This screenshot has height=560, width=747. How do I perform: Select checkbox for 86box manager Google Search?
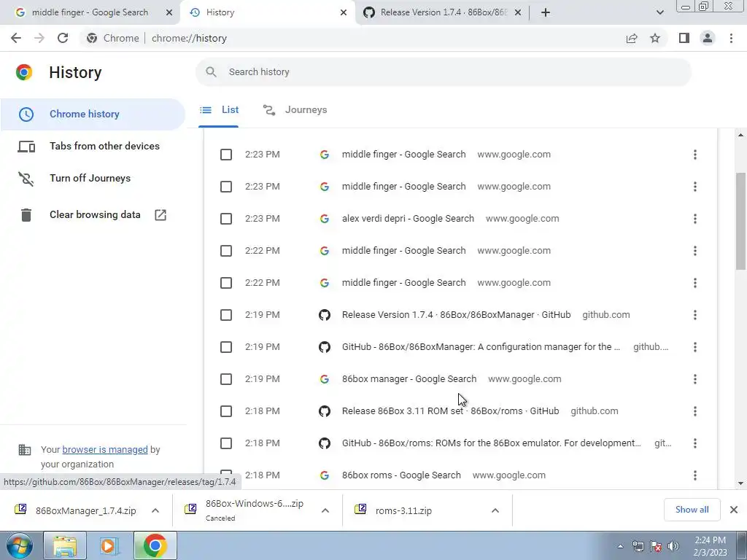[x=226, y=379]
